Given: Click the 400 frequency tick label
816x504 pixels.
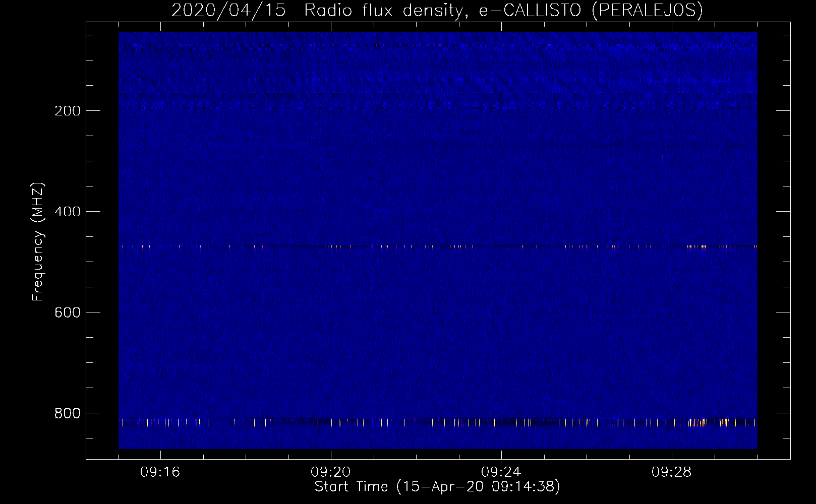Looking at the screenshot, I should point(68,212).
